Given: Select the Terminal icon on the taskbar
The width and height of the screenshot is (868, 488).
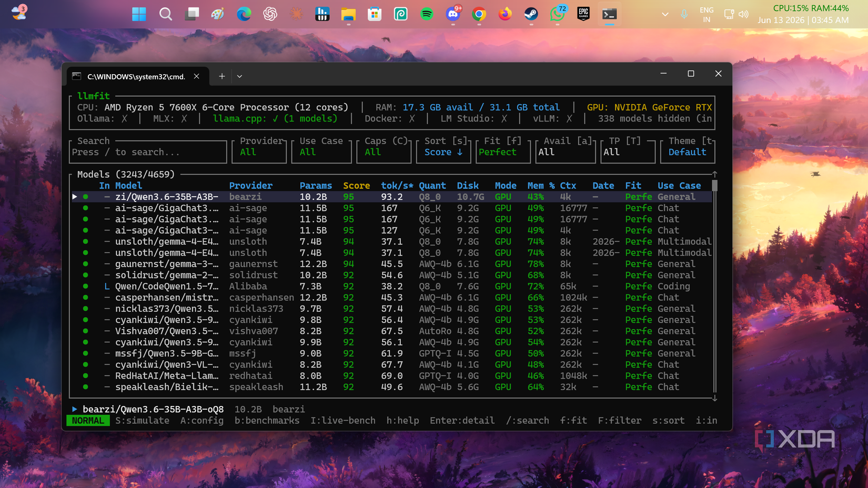Looking at the screenshot, I should tap(610, 14).
